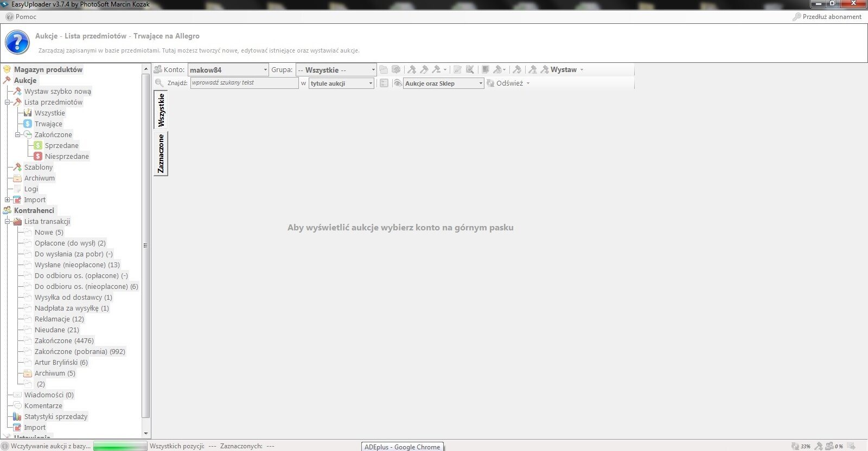Click the Odśwież refresh button
Image resolution: width=868 pixels, height=451 pixels.
[x=508, y=83]
